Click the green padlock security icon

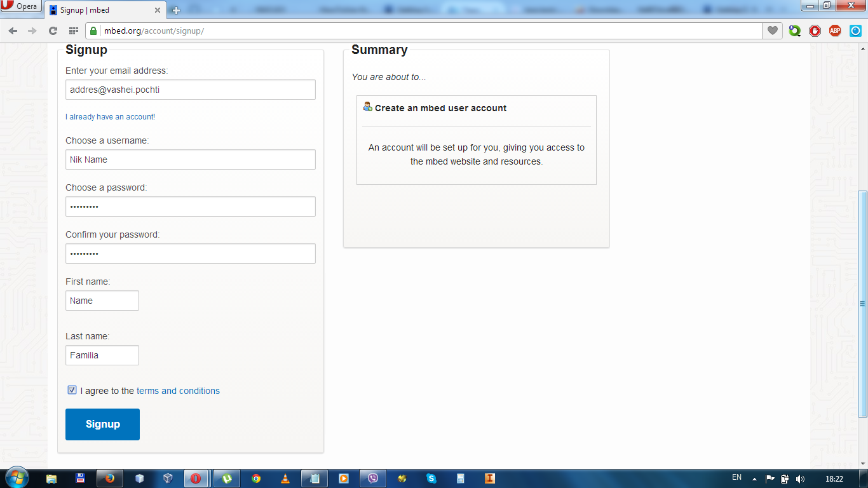[x=93, y=30]
